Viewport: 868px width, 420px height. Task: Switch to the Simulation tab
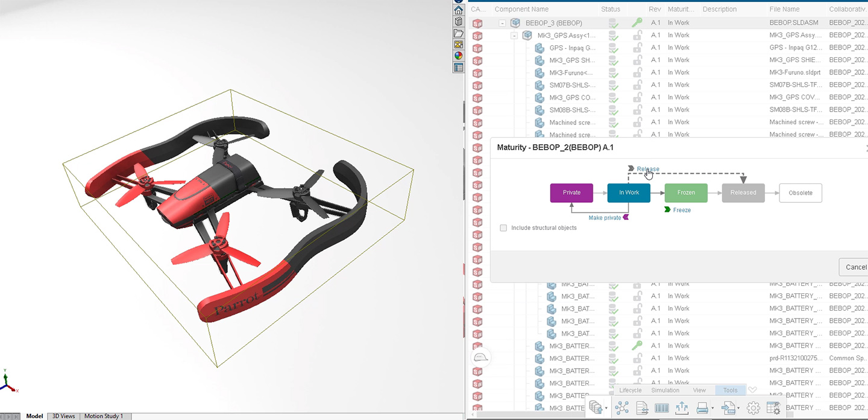(665, 390)
